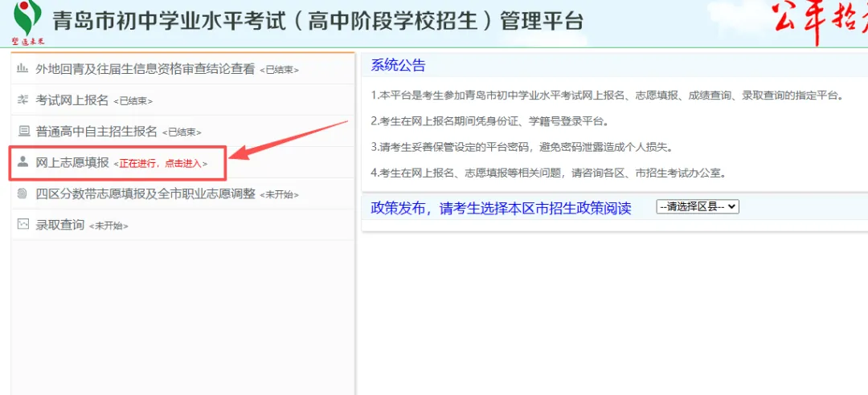Click the red 正在进行，点击进入 link
Image resolution: width=868 pixels, height=395 pixels.
(161, 164)
